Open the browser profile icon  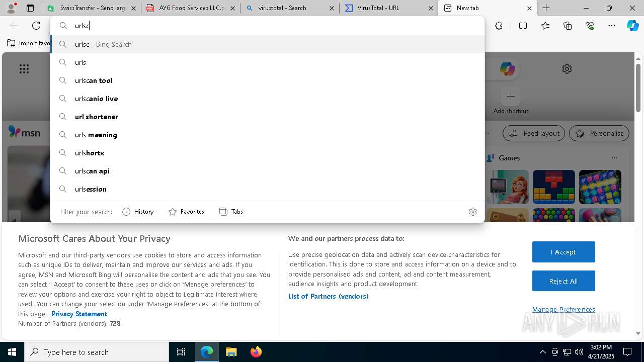11,8
